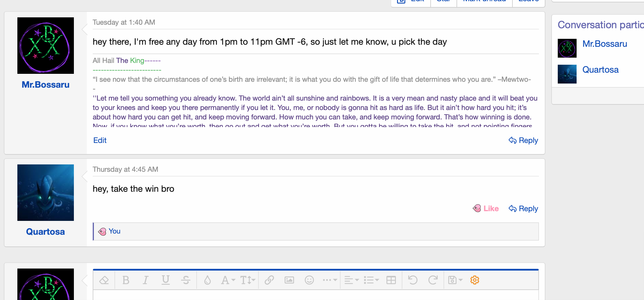Open the smiley emoji picker
The height and width of the screenshot is (300, 644).
pyautogui.click(x=309, y=280)
